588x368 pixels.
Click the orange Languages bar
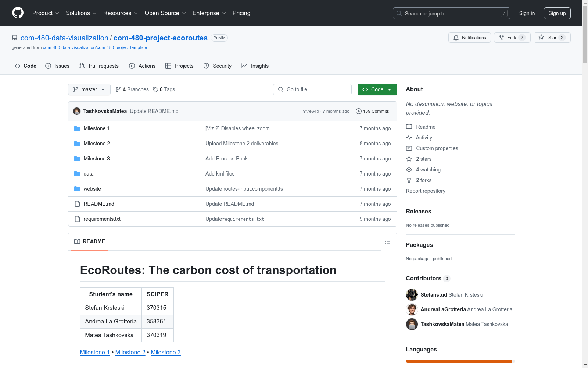(459, 361)
